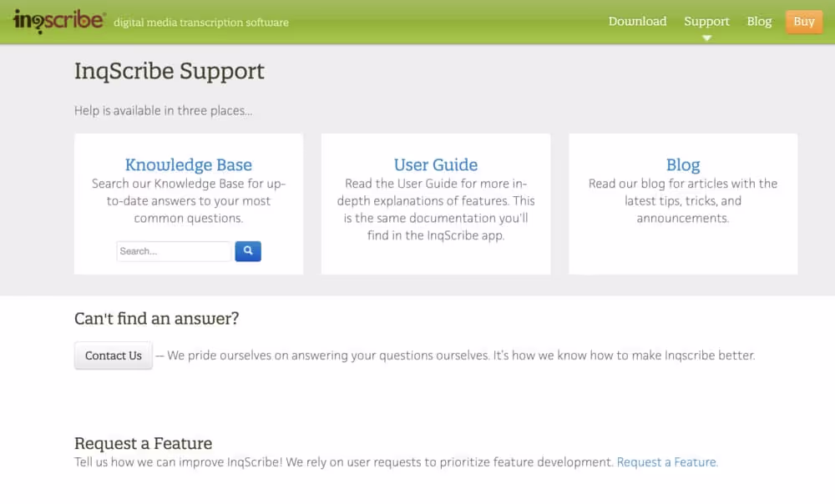Open the Blog card heading link
Screen dimensions: 835x504
[x=683, y=164]
